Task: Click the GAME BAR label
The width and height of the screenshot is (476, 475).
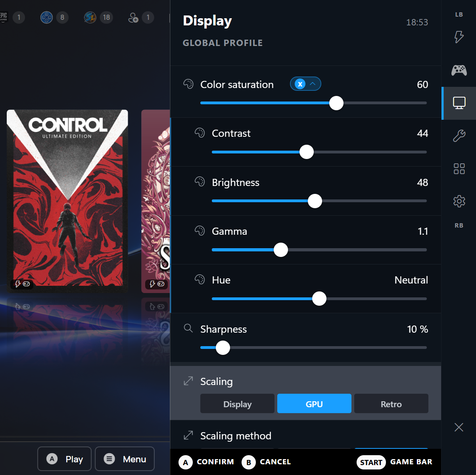Action: 411,462
